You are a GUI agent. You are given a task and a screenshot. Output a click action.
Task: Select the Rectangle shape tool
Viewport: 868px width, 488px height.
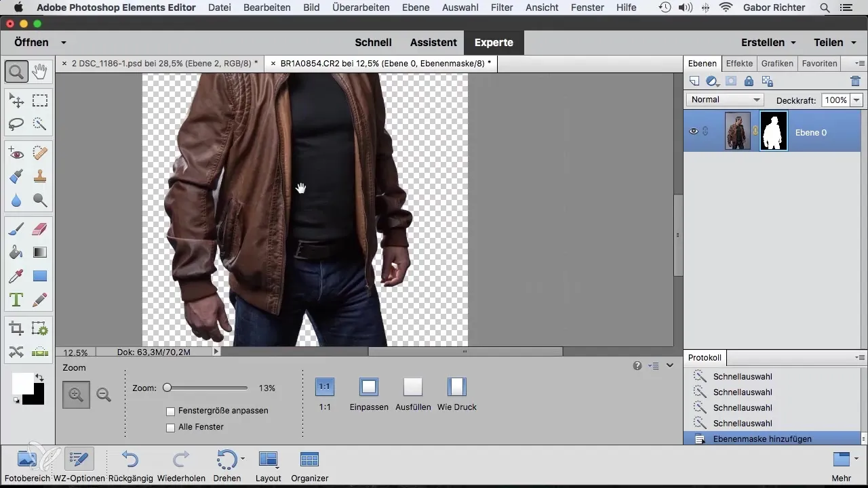pyautogui.click(x=40, y=276)
